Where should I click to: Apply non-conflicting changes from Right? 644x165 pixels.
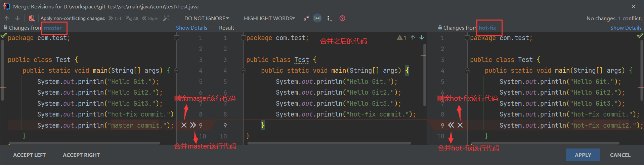[151, 19]
